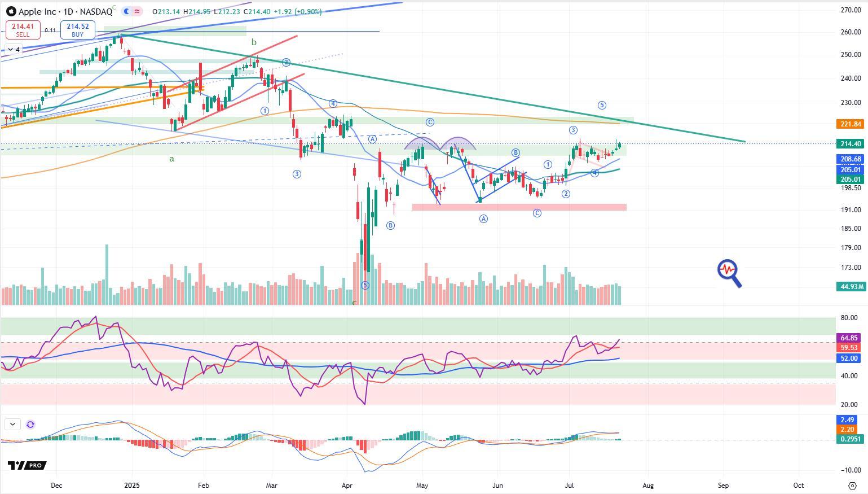The height and width of the screenshot is (494, 868).
Task: Select the red RSI value 59.53
Action: pyautogui.click(x=849, y=348)
